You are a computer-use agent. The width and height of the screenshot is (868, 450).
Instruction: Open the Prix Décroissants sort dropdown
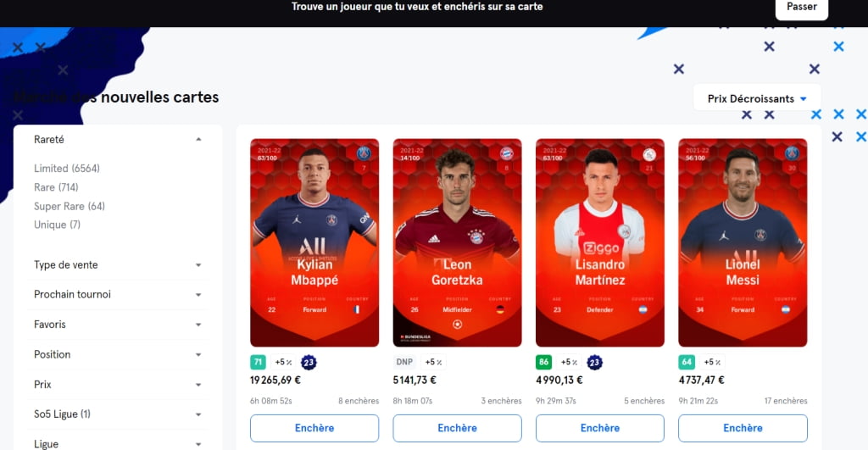coord(757,98)
